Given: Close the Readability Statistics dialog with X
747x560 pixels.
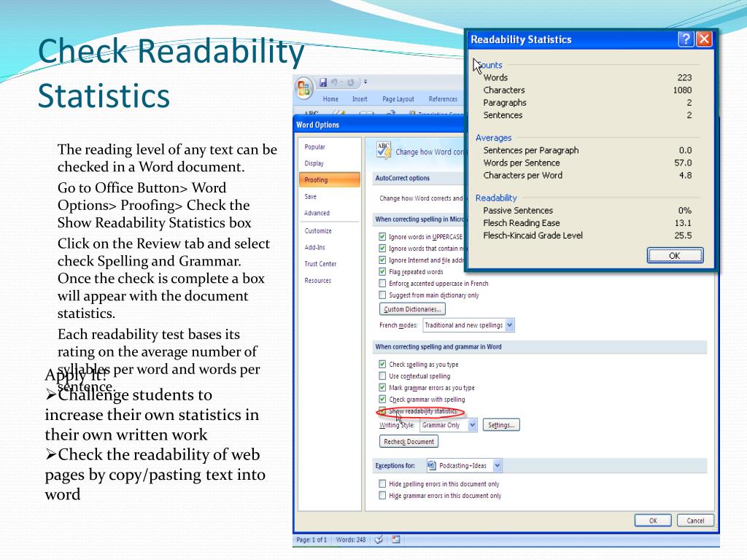Looking at the screenshot, I should pos(704,39).
